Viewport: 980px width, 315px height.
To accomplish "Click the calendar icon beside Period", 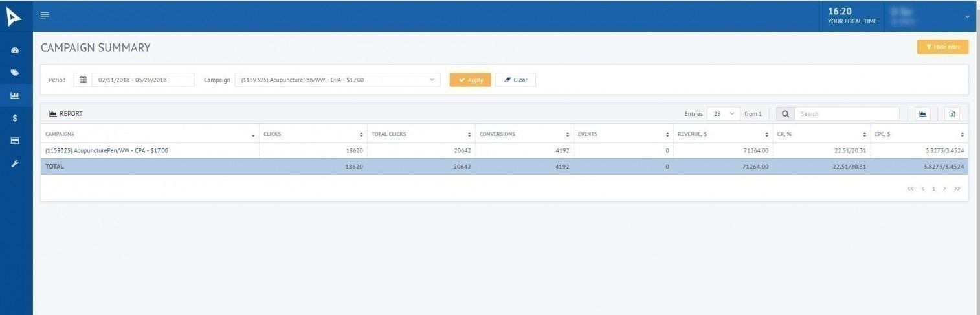I will click(x=83, y=80).
